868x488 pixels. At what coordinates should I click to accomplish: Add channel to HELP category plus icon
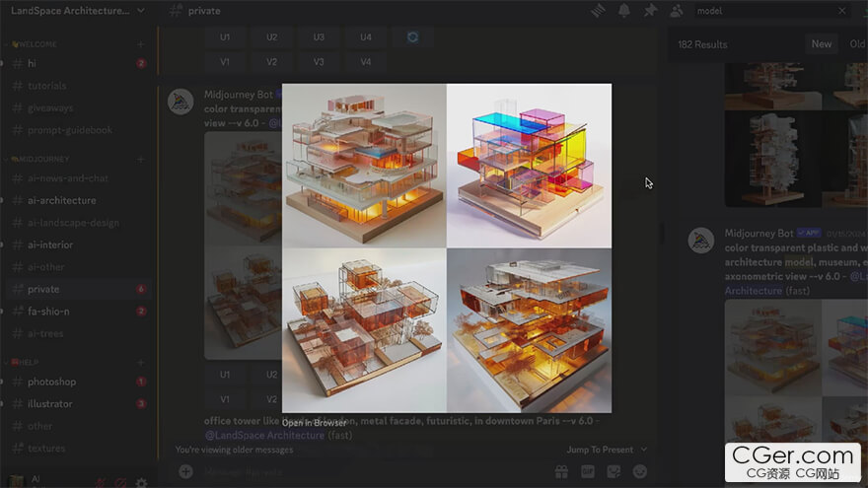(x=141, y=363)
